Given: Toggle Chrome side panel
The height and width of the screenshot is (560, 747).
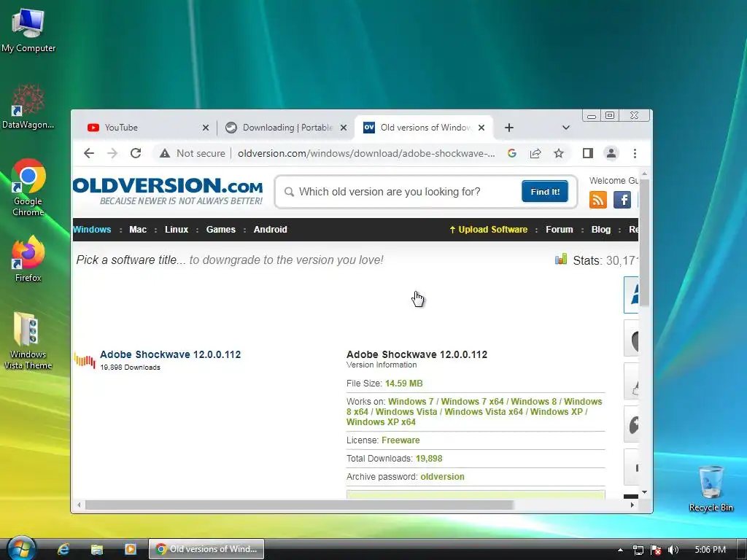Looking at the screenshot, I should [588, 153].
